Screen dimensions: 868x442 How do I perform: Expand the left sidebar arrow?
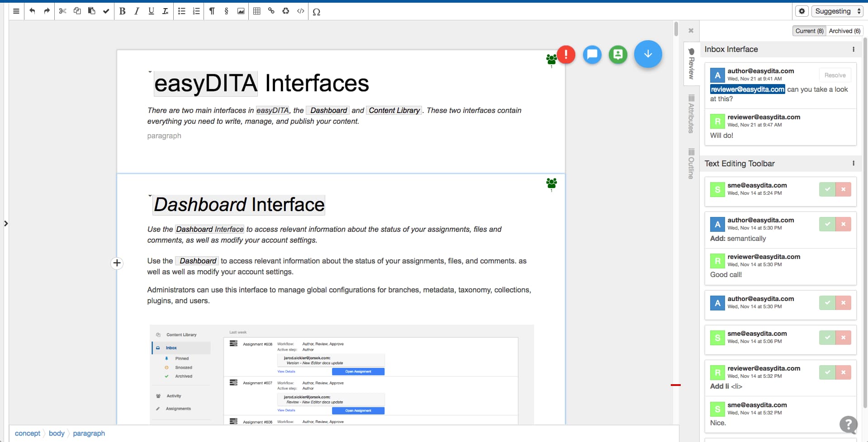click(x=6, y=223)
